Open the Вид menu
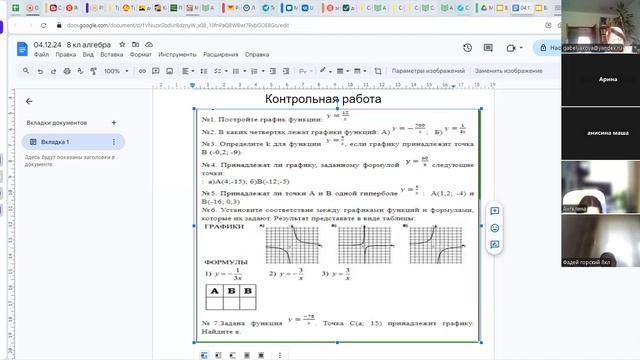 (88, 54)
